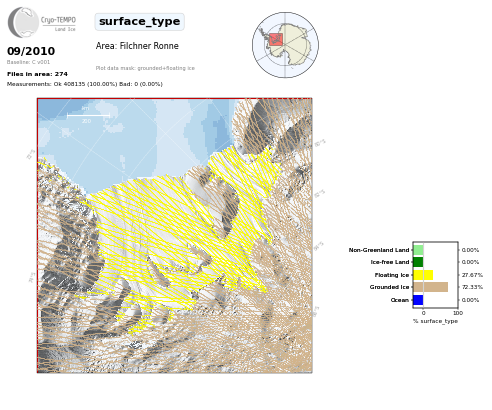Click the 09/2010 date heading
Screen dimensions: 492x410
[31, 51]
